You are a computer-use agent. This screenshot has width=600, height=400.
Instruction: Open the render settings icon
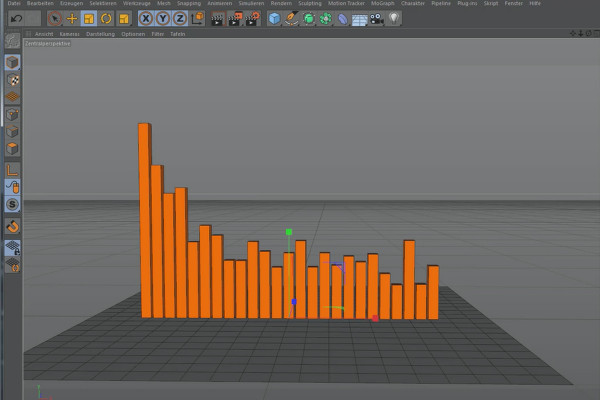tap(253, 19)
